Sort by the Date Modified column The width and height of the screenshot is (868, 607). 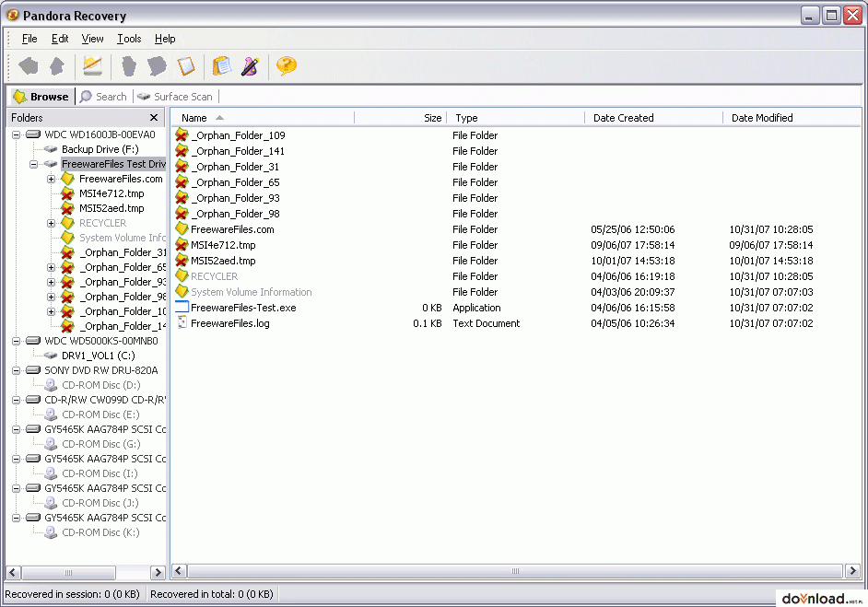point(792,118)
